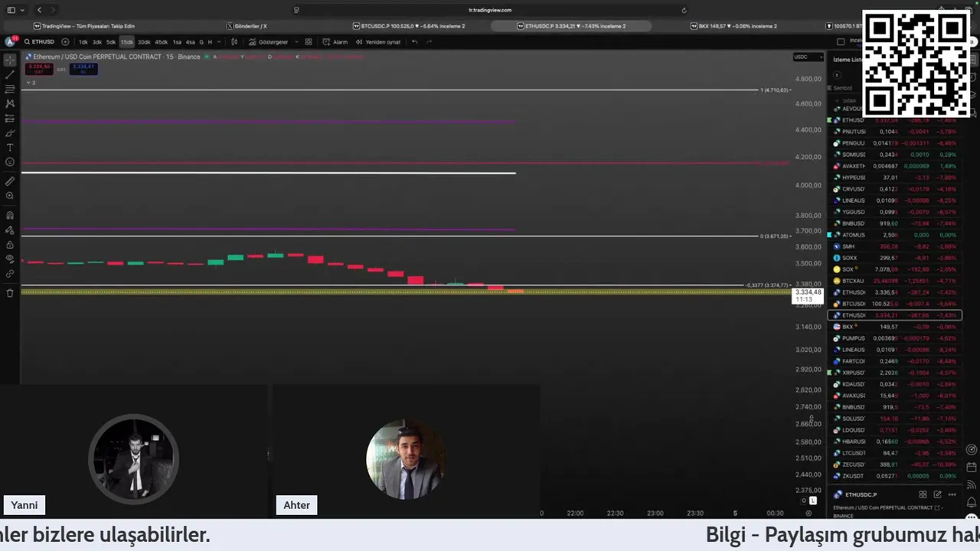Select the ZECUSD row in watchlist
Image resolution: width=980 pixels, height=551 pixels.
click(894, 465)
